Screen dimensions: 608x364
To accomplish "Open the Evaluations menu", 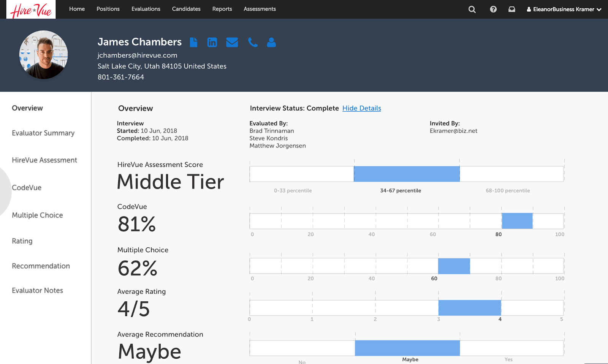I will pos(146,9).
